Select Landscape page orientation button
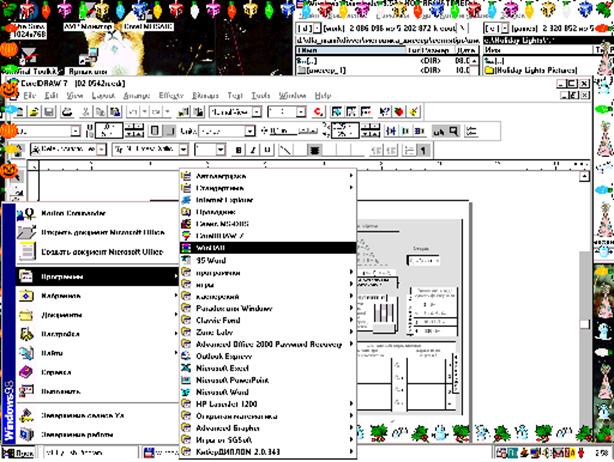 (169, 131)
